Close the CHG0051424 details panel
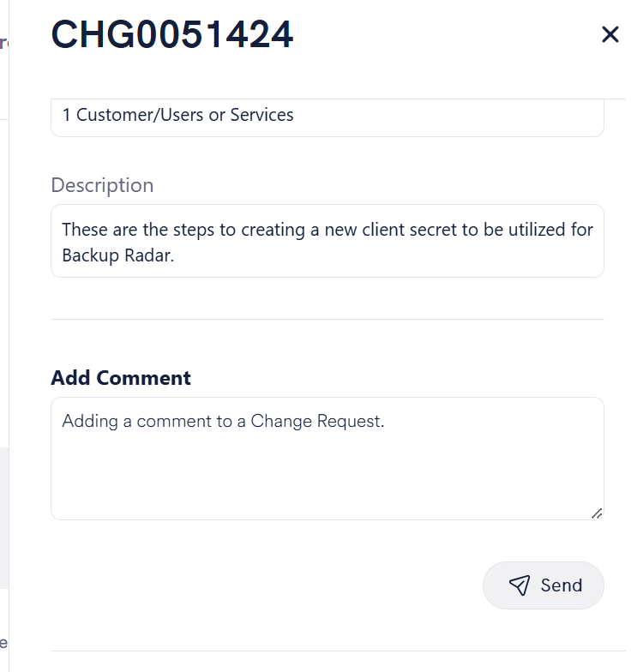The height and width of the screenshot is (672, 631). tap(610, 34)
